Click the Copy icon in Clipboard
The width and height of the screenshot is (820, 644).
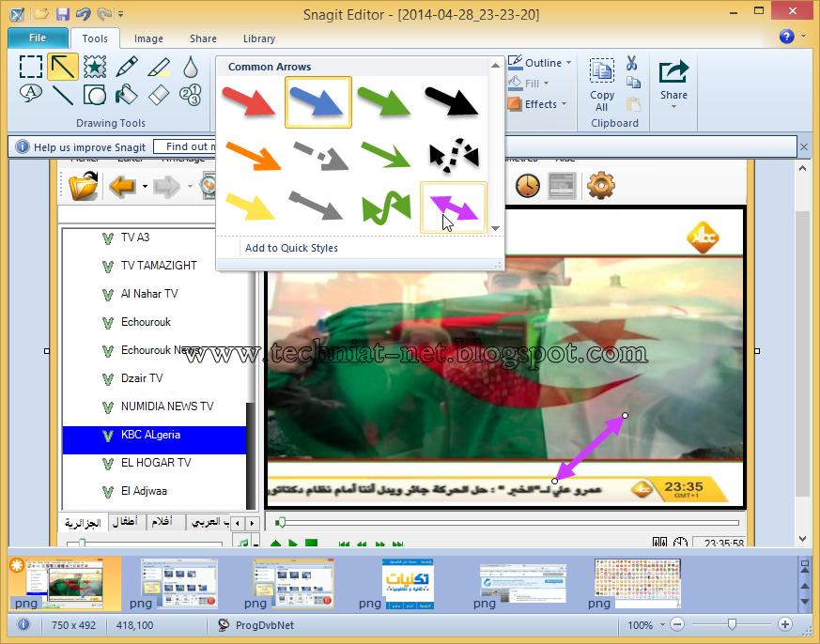633,82
